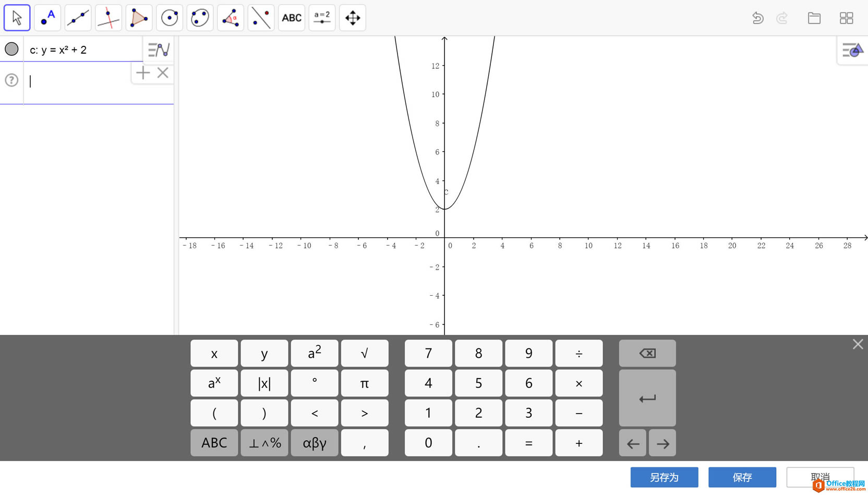The width and height of the screenshot is (868, 495).
Task: Tap the degree symbol key
Action: pyautogui.click(x=315, y=383)
